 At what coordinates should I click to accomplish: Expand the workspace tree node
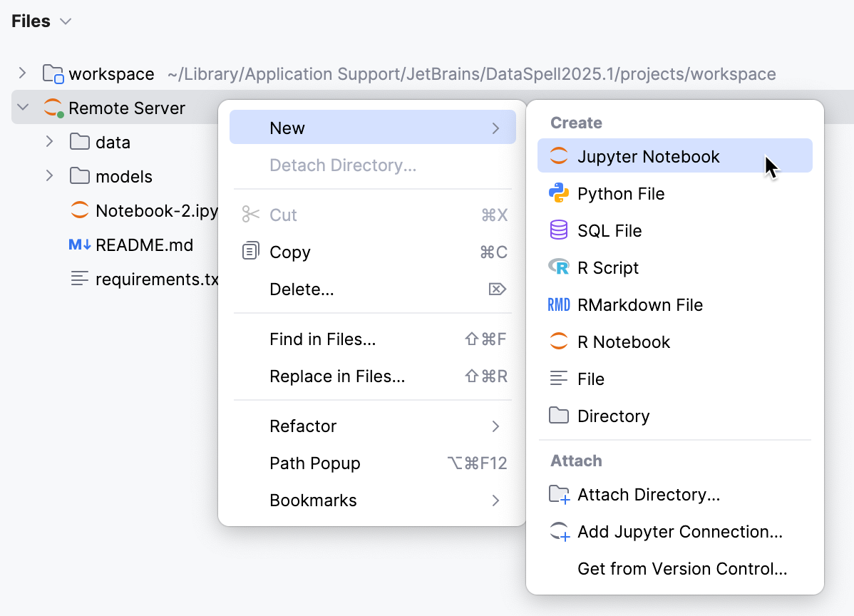pyautogui.click(x=22, y=73)
